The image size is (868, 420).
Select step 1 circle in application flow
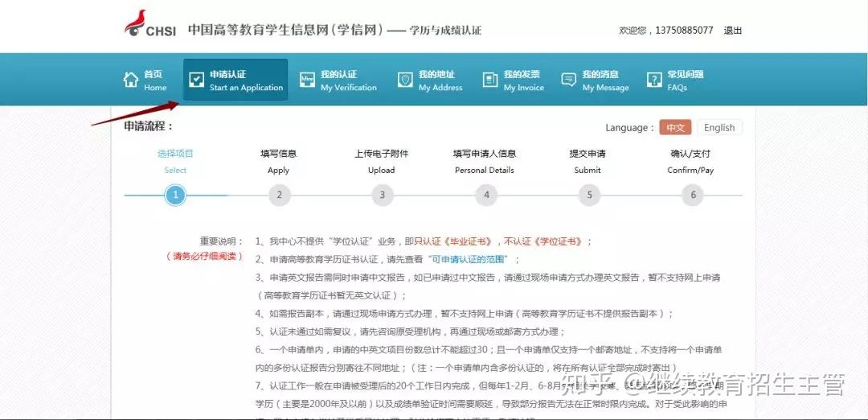coord(175,195)
